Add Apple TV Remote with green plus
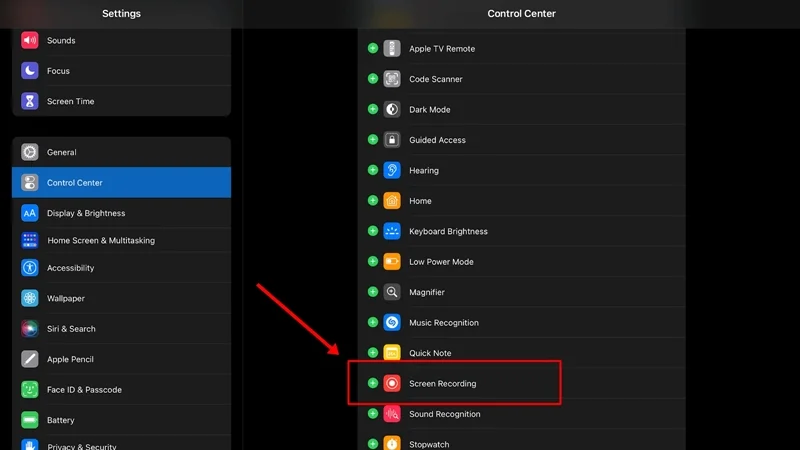The image size is (800, 450). [x=372, y=48]
